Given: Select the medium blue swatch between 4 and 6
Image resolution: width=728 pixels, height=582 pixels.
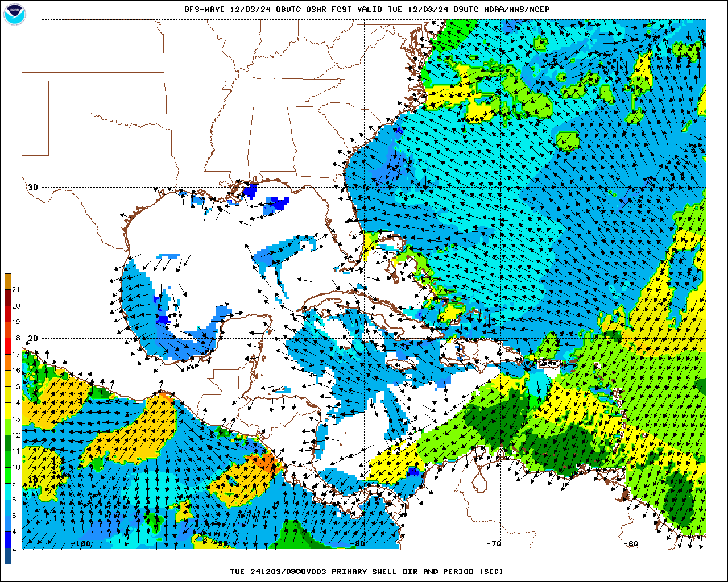Looking at the screenshot, I should click(x=8, y=524).
